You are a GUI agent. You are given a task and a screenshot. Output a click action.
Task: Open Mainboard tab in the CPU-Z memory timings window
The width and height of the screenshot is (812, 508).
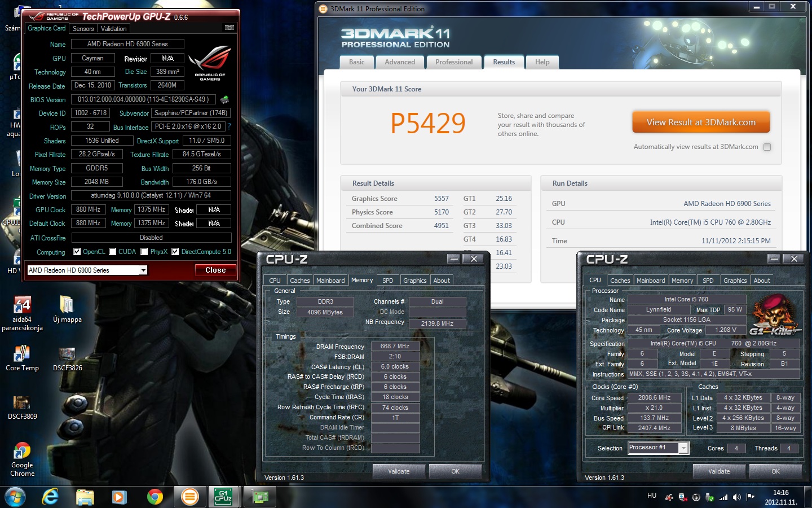tap(330, 281)
